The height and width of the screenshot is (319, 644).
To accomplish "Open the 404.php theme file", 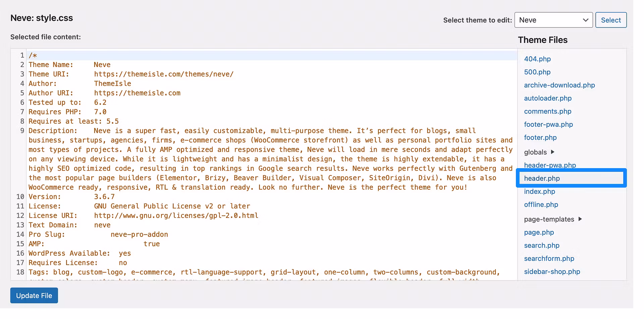I will coord(537,59).
